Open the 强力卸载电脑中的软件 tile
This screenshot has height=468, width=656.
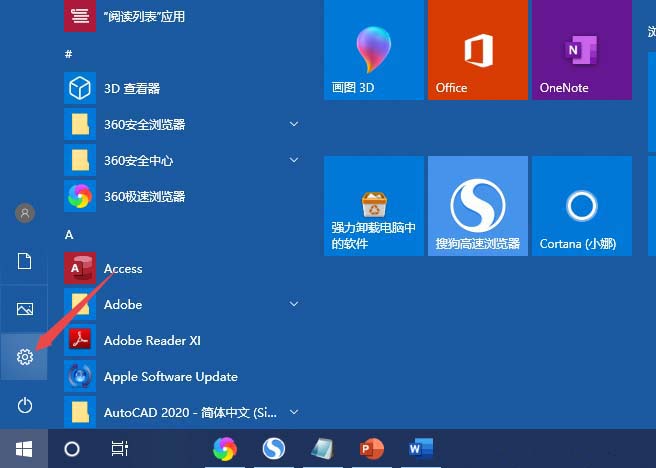click(x=374, y=206)
